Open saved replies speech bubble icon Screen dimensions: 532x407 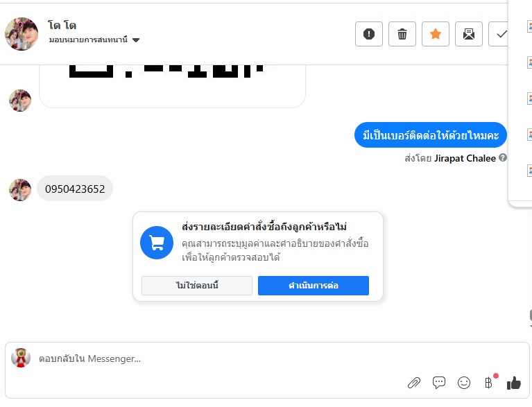(x=439, y=382)
